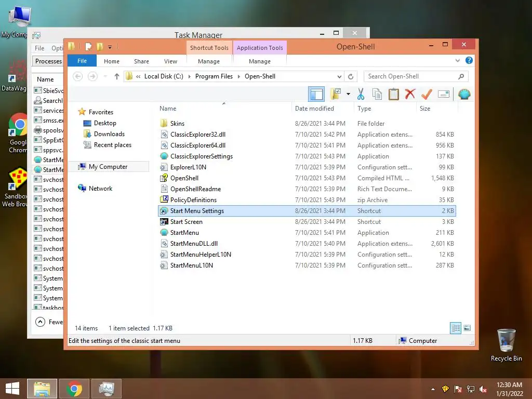Open Downloads in navigation pane
The image size is (532, 399).
tap(109, 134)
